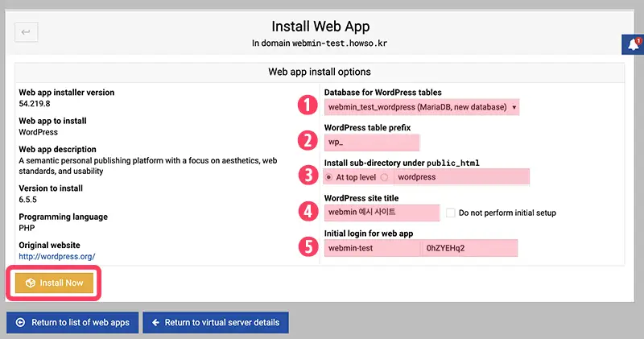Screen dimensions: 644x339
Task: Click the version number 54.219.8
Action: pos(35,104)
